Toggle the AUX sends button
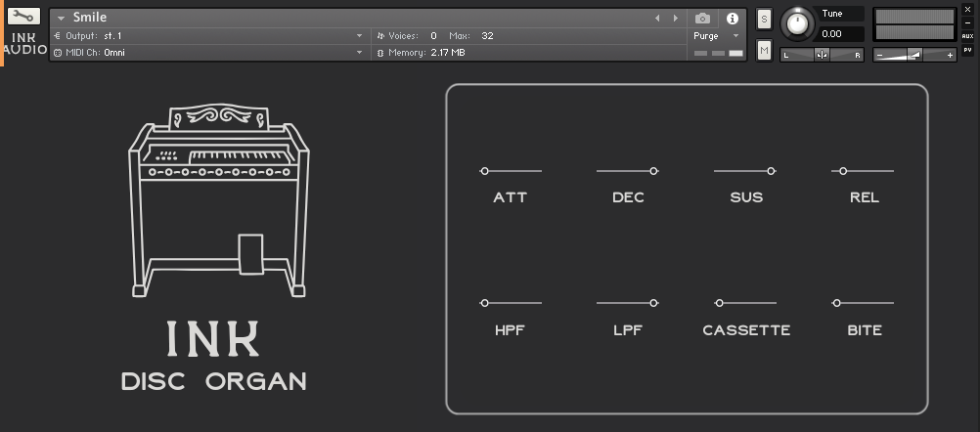Screen dimensions: 980x432 click(967, 35)
